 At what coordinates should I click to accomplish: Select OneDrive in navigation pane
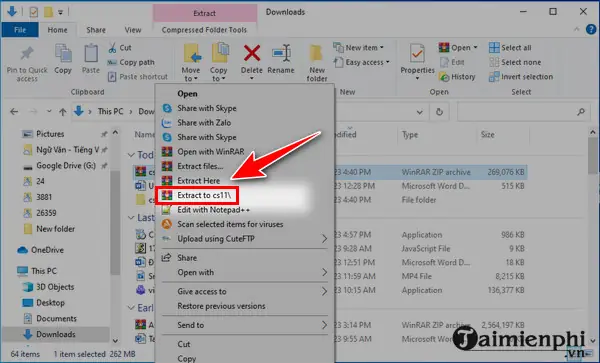coord(47,250)
